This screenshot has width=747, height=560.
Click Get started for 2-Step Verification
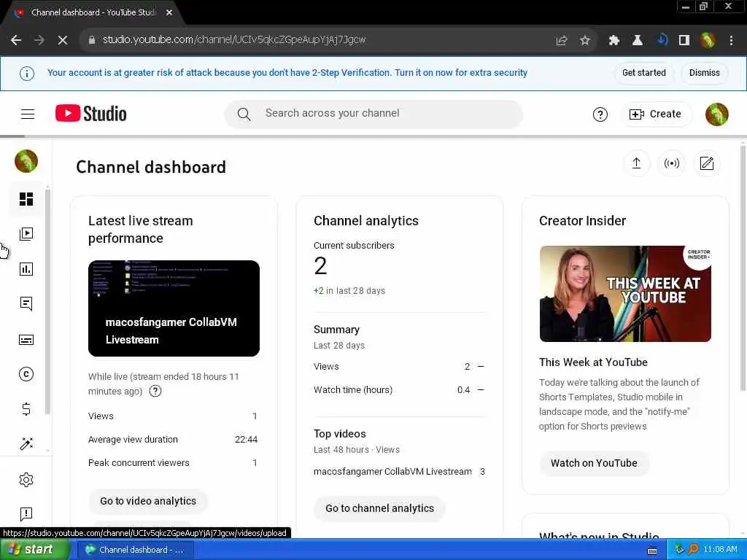tap(643, 73)
